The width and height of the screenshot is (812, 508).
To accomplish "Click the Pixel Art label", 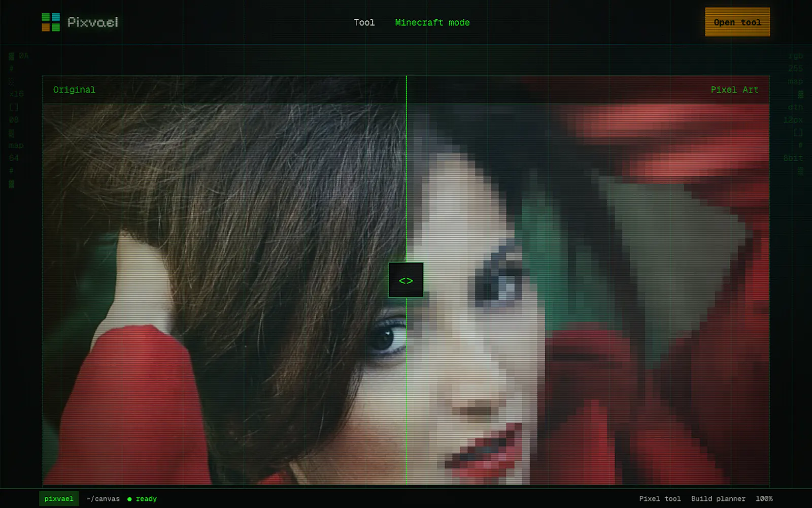I will tap(734, 90).
